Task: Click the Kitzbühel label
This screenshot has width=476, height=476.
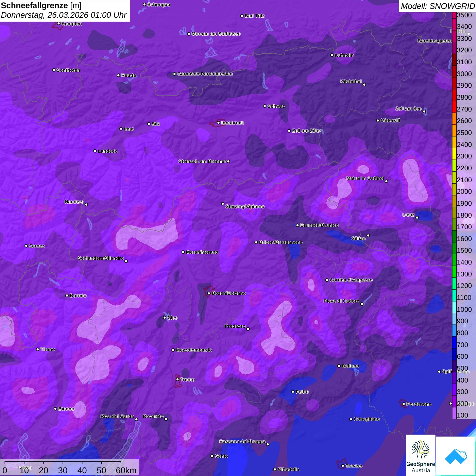Action: [x=351, y=81]
